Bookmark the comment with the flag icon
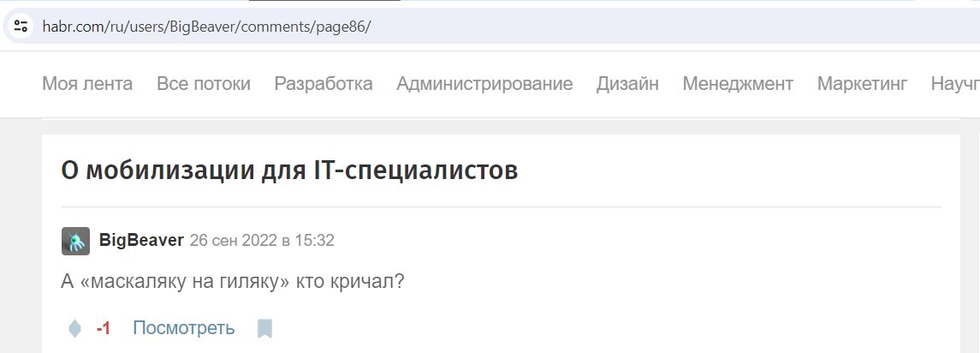 click(265, 328)
